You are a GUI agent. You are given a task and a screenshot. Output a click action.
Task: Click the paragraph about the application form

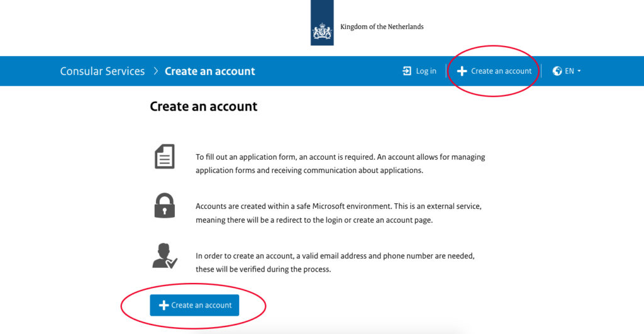[x=340, y=164]
